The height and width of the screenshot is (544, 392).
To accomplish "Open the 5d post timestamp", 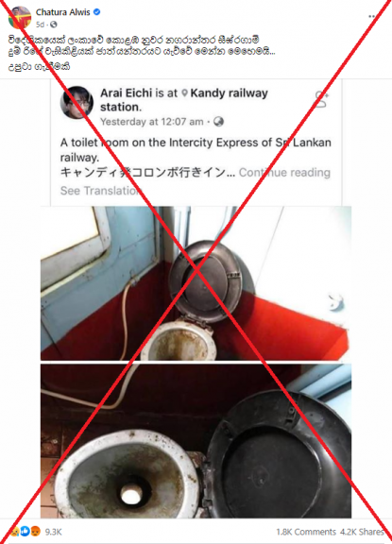I will point(40,25).
